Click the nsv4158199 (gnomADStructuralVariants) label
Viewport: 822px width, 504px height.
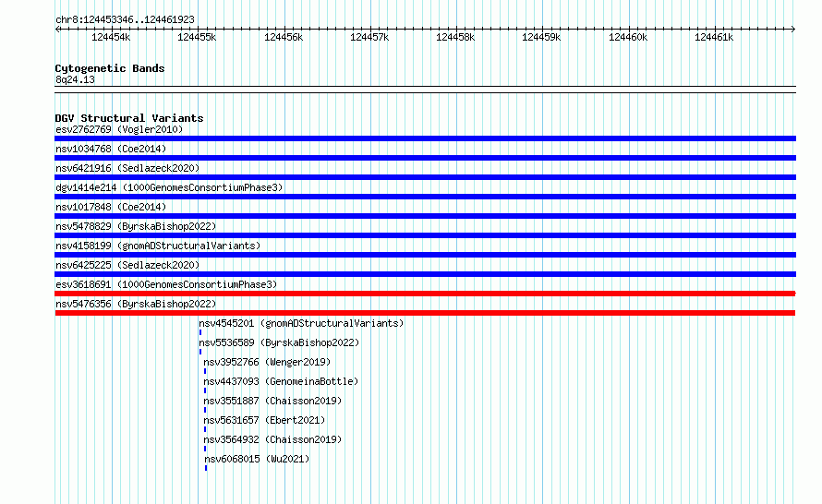[x=158, y=246]
